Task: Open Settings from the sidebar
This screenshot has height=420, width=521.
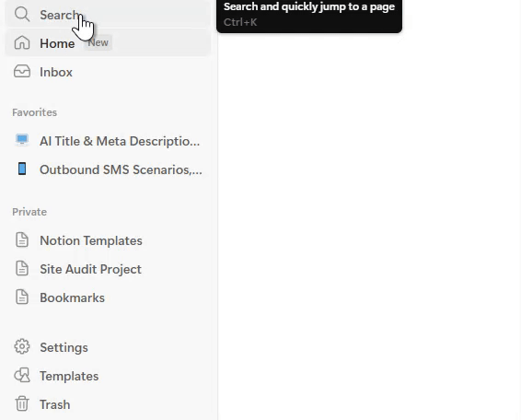Action: click(108, 347)
